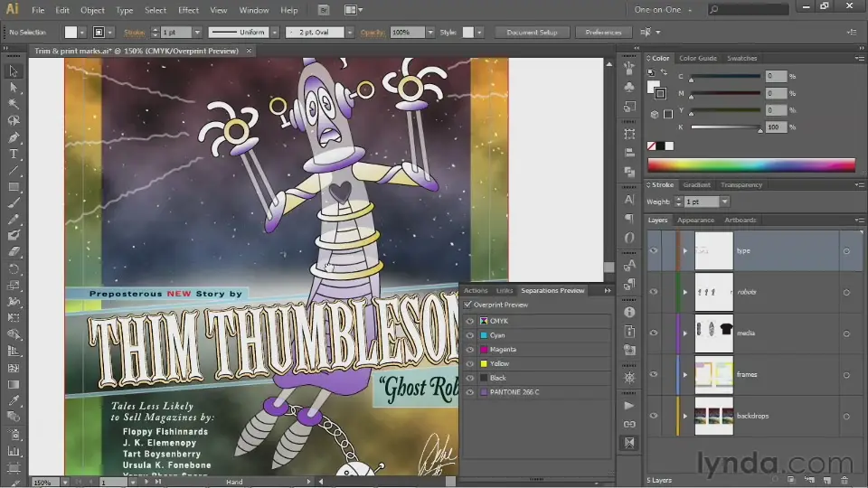The width and height of the screenshot is (868, 488).
Task: Select the Rotate tool
Action: [x=14, y=269]
